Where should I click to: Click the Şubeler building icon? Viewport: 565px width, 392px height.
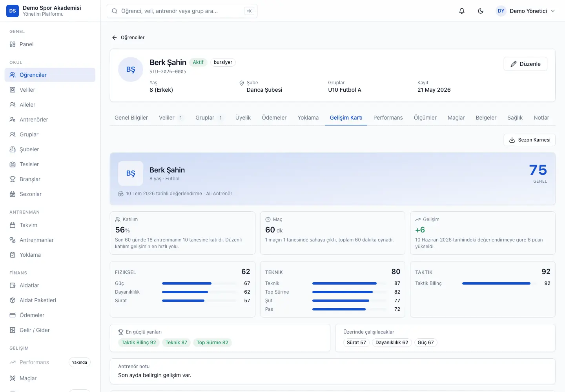(x=13, y=149)
